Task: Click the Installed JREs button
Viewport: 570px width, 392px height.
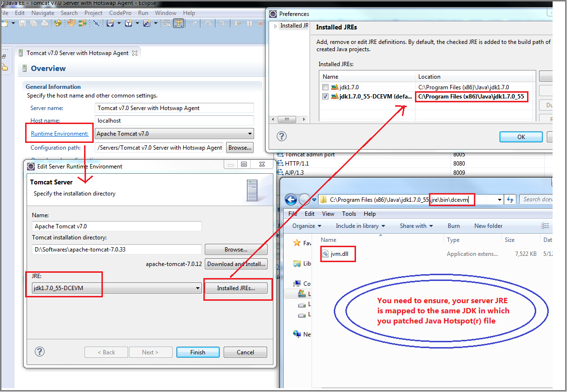Action: [x=236, y=288]
